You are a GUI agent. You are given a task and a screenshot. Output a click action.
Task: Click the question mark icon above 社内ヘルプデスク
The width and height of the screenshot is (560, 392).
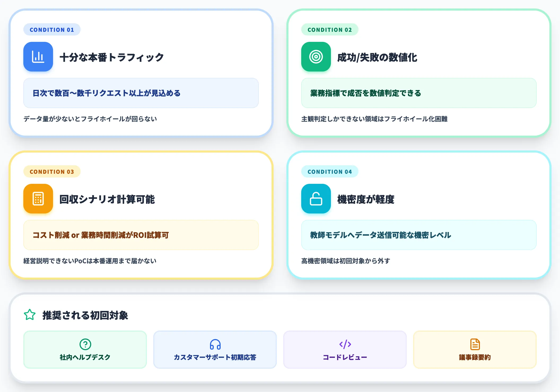tap(85, 344)
